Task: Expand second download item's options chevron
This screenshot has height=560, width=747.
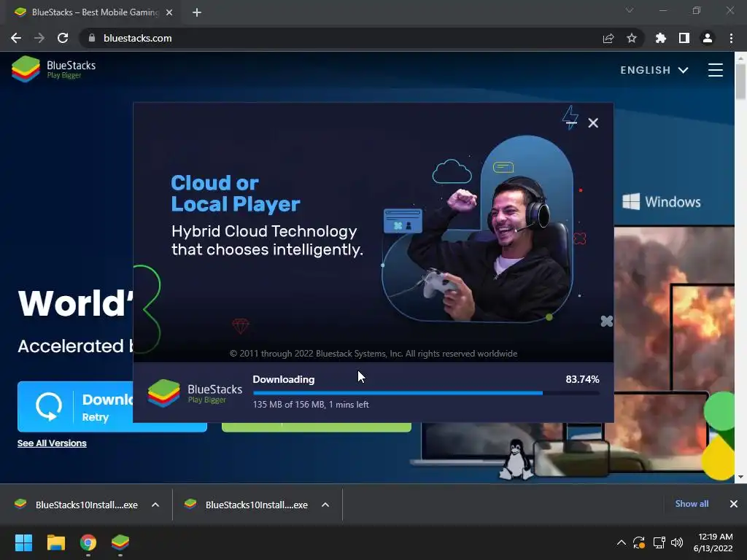Action: click(325, 505)
